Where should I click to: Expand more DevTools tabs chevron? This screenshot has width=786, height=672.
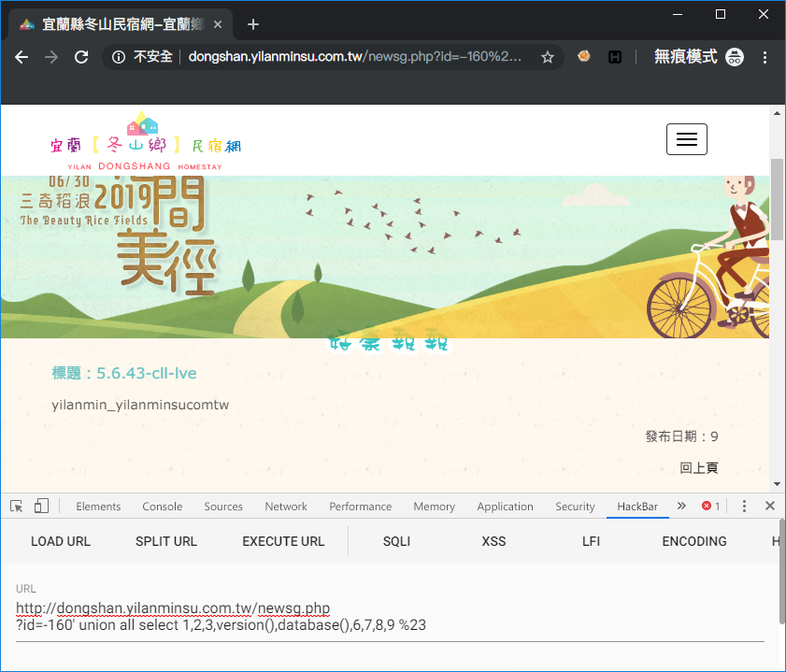[681, 507]
